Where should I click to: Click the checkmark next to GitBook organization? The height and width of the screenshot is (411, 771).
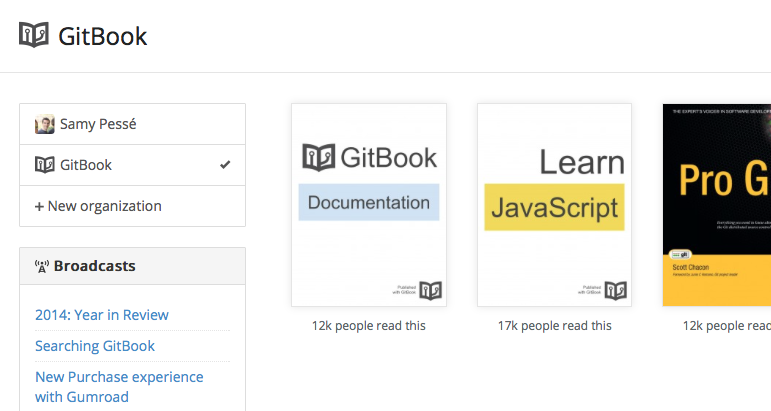225,165
